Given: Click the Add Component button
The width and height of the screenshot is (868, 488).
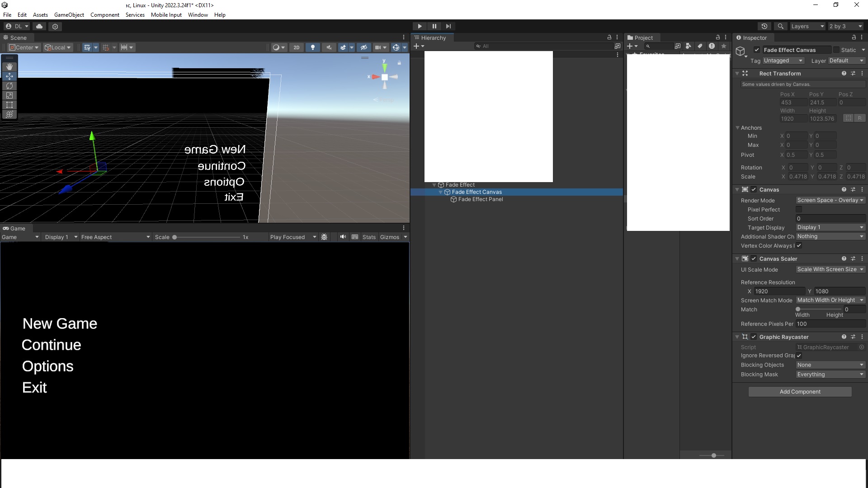Looking at the screenshot, I should [799, 391].
